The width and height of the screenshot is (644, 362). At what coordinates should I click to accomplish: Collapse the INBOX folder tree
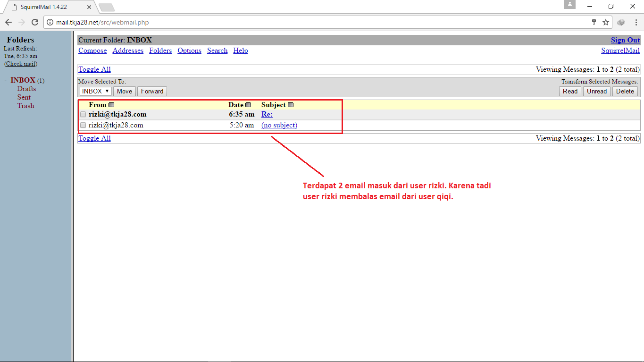[6, 80]
